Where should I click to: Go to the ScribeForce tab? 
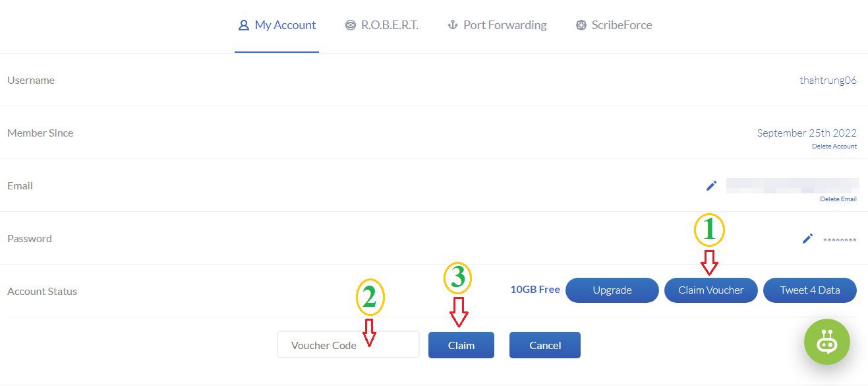tap(614, 25)
